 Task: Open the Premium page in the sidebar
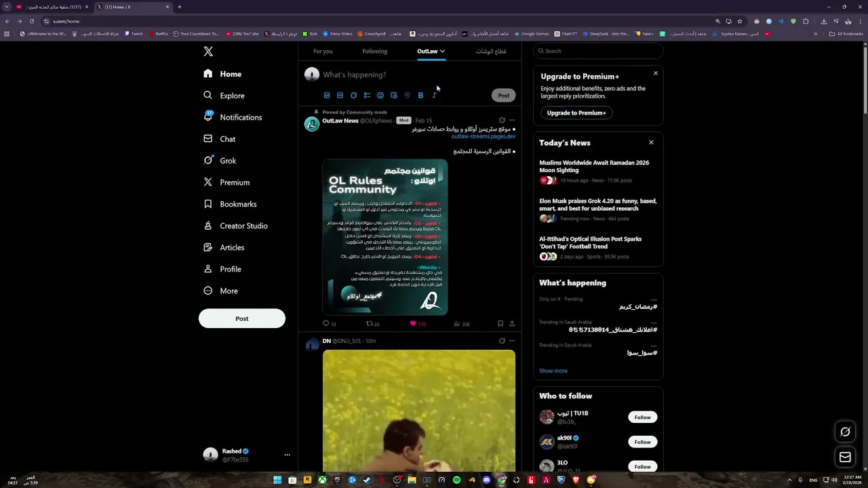click(x=226, y=182)
